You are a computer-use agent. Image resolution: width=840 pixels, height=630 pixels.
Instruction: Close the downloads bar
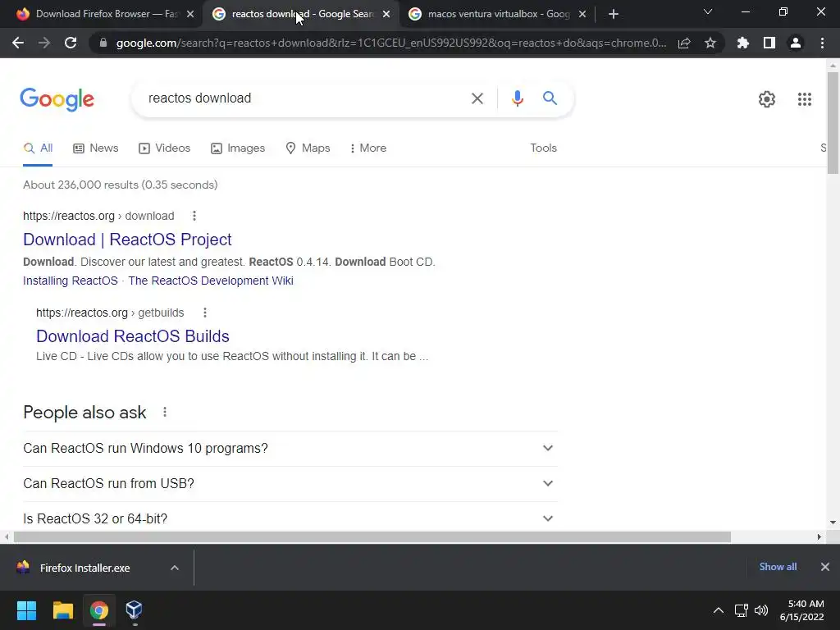824,567
